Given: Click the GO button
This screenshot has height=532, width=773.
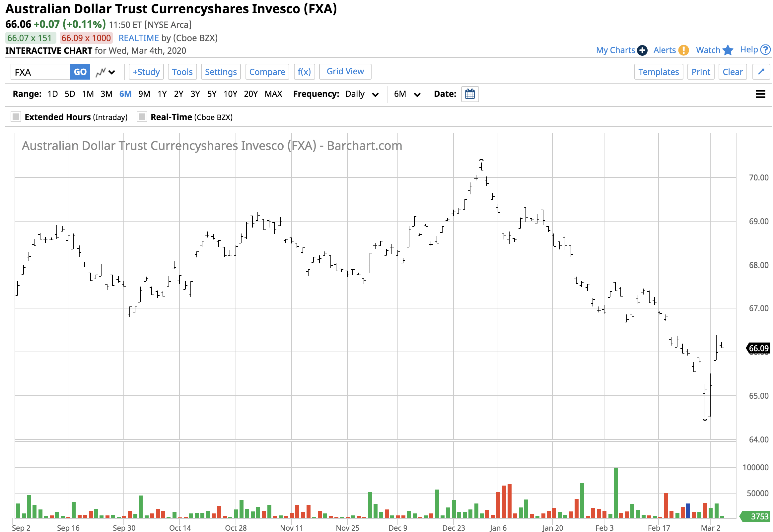Looking at the screenshot, I should (x=80, y=72).
